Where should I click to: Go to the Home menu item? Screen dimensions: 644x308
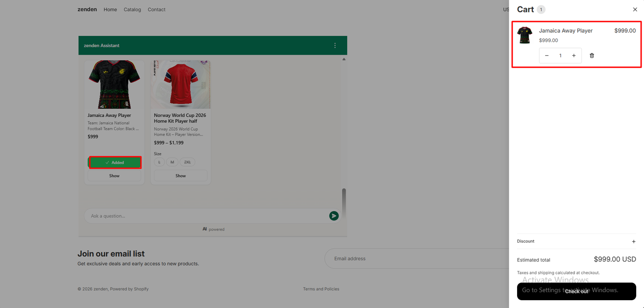point(110,10)
